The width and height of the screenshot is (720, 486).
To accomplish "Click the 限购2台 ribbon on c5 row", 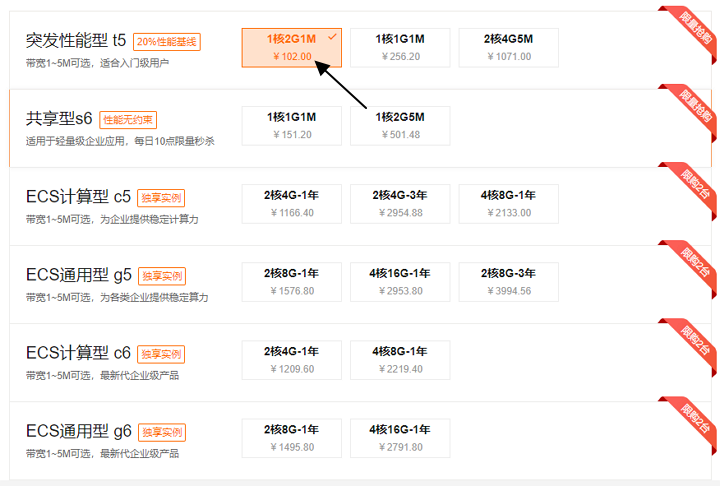I will click(x=692, y=187).
